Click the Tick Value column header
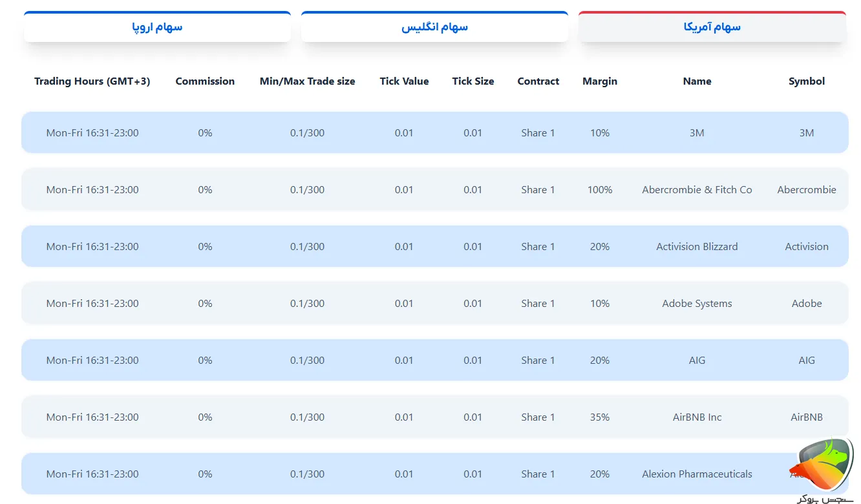 tap(404, 81)
